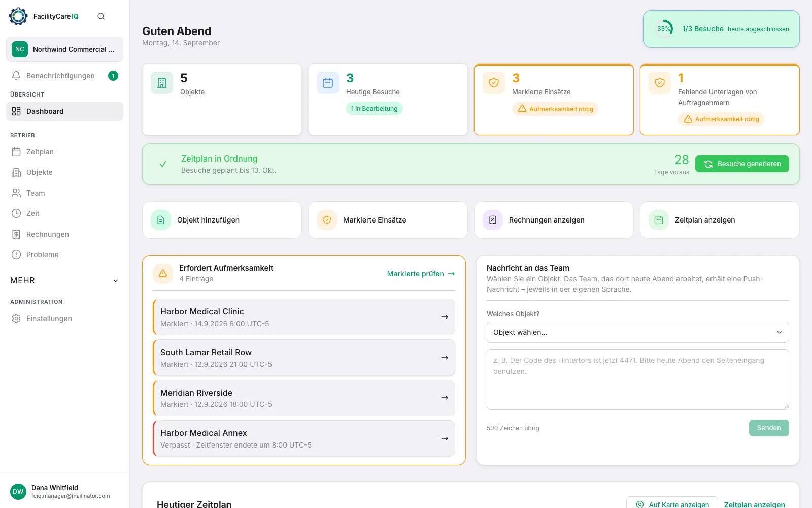Click the Einstellungen gear icon
The image size is (812, 508).
click(x=16, y=319)
